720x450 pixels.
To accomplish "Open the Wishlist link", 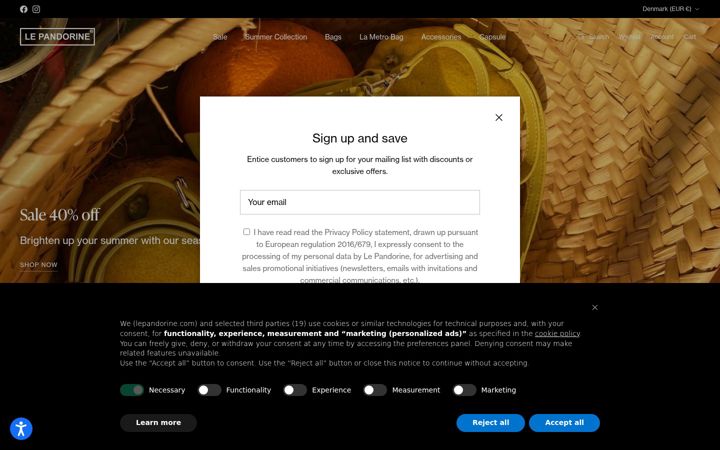I will pyautogui.click(x=630, y=37).
